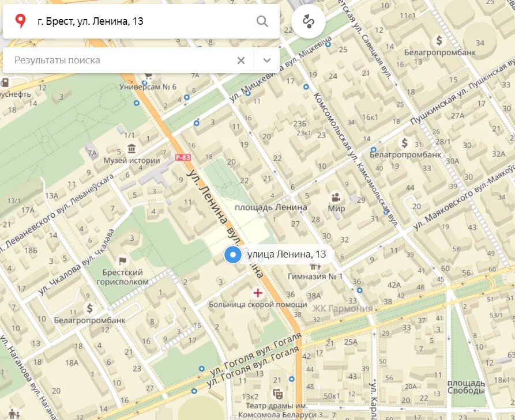Click the search field containing Брест address
The width and height of the screenshot is (515, 420).
pos(141,22)
